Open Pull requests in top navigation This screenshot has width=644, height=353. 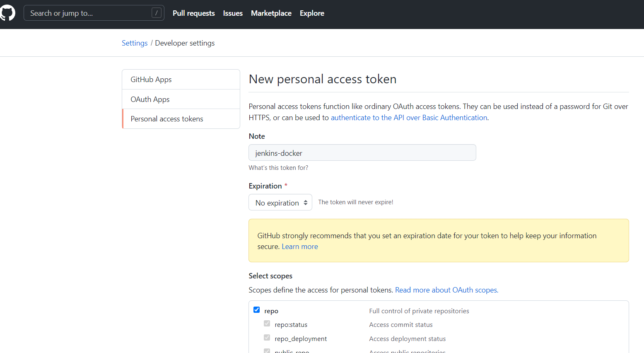(x=194, y=13)
